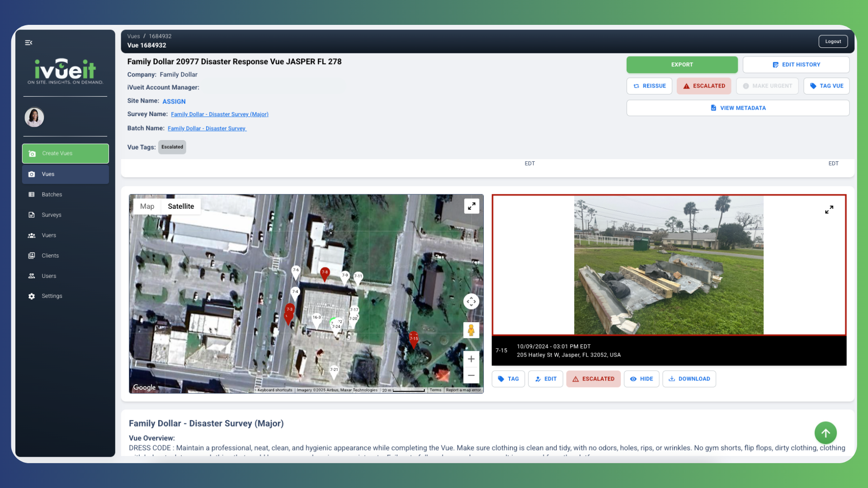Open the Family Dollar - Disaster Survey batch link

(207, 128)
